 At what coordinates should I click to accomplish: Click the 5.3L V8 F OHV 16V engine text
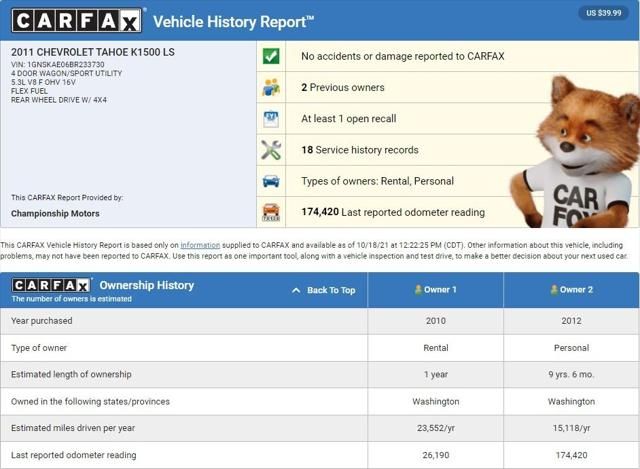43,82
